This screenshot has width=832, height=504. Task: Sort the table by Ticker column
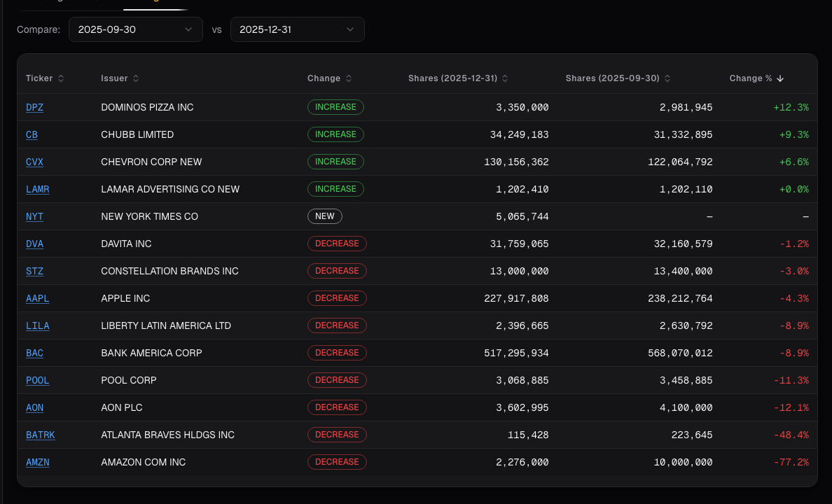click(45, 78)
